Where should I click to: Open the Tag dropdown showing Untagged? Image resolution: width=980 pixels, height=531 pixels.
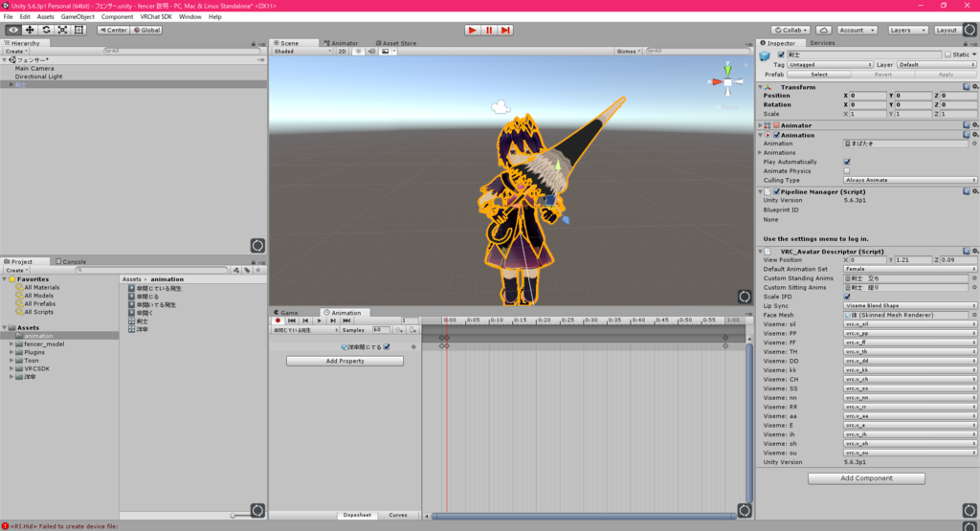click(830, 64)
